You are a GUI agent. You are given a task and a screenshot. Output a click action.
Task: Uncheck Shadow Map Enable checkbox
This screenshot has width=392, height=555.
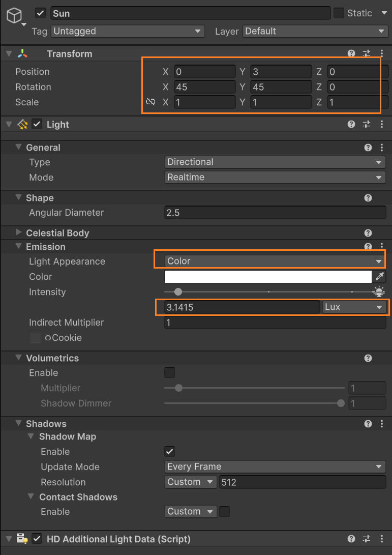coord(170,451)
